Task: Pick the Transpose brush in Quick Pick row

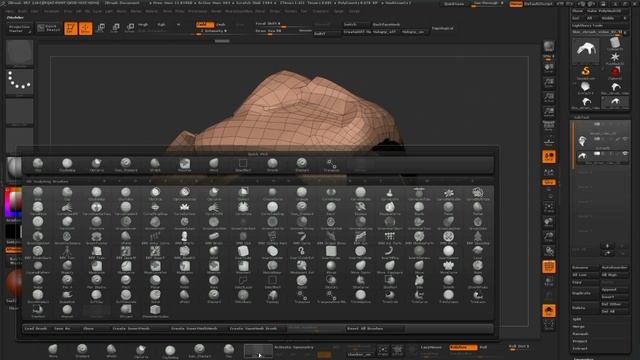Action: click(331, 165)
